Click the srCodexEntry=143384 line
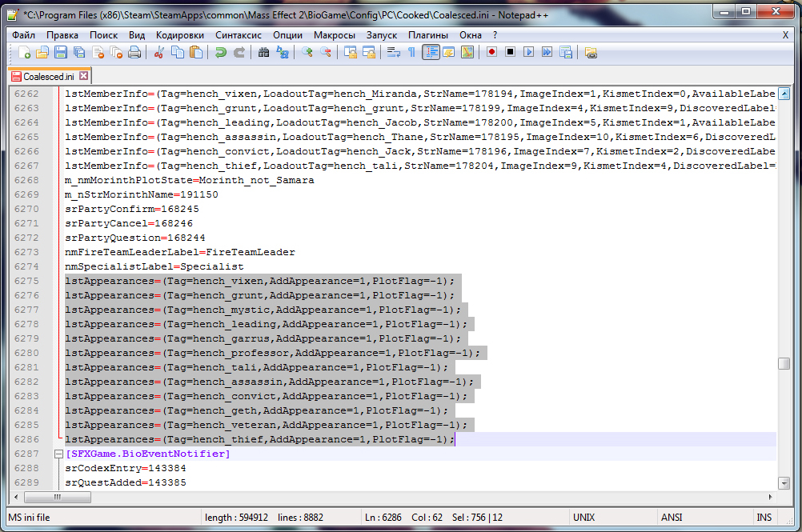This screenshot has height=532, width=802. [126, 468]
